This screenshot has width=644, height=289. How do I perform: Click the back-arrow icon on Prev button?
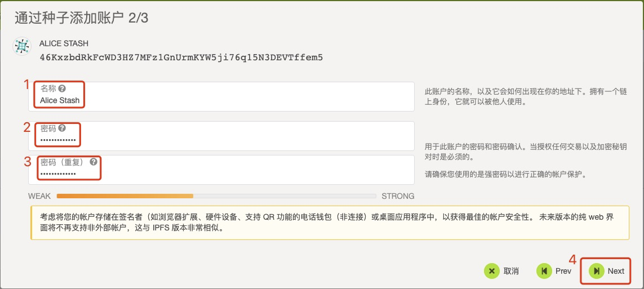click(x=544, y=271)
